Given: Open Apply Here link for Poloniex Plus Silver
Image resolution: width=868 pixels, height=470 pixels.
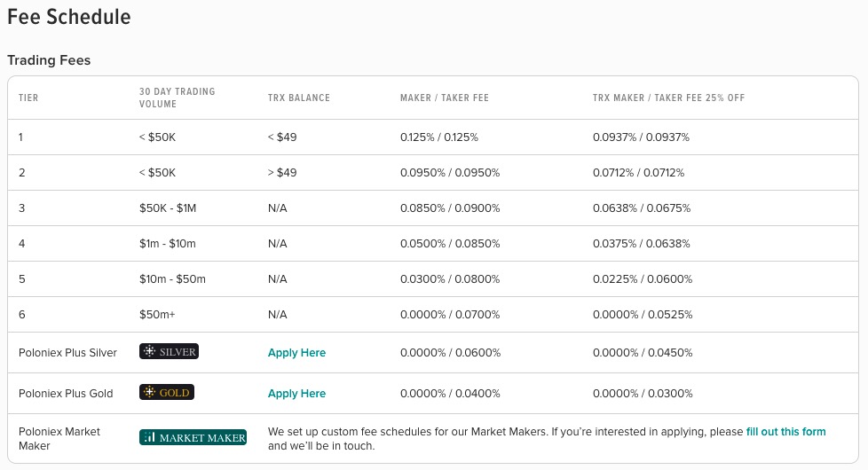Looking at the screenshot, I should 296,353.
